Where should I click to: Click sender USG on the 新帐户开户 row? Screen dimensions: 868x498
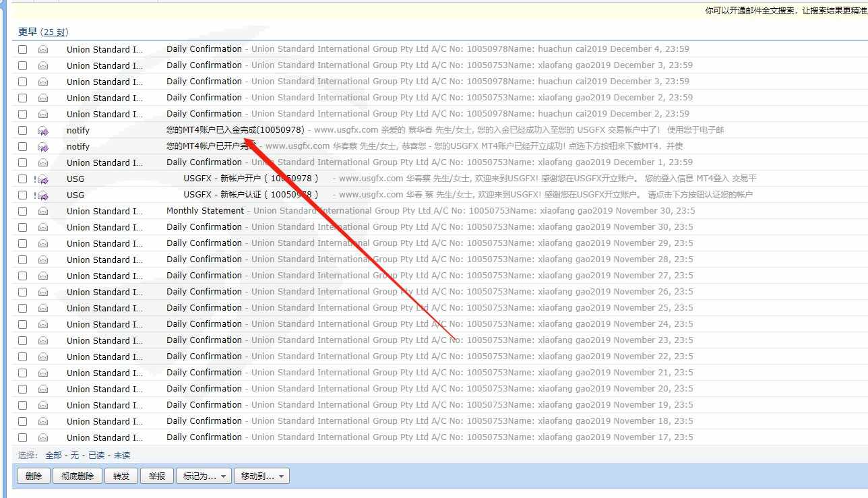point(75,179)
